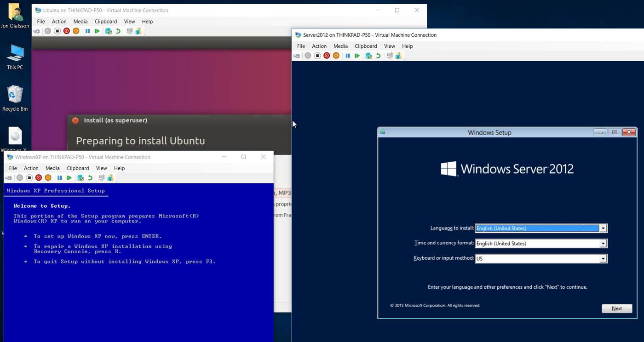Open Media menu in Server2012 window
Image resolution: width=644 pixels, height=342 pixels.
pyautogui.click(x=340, y=46)
